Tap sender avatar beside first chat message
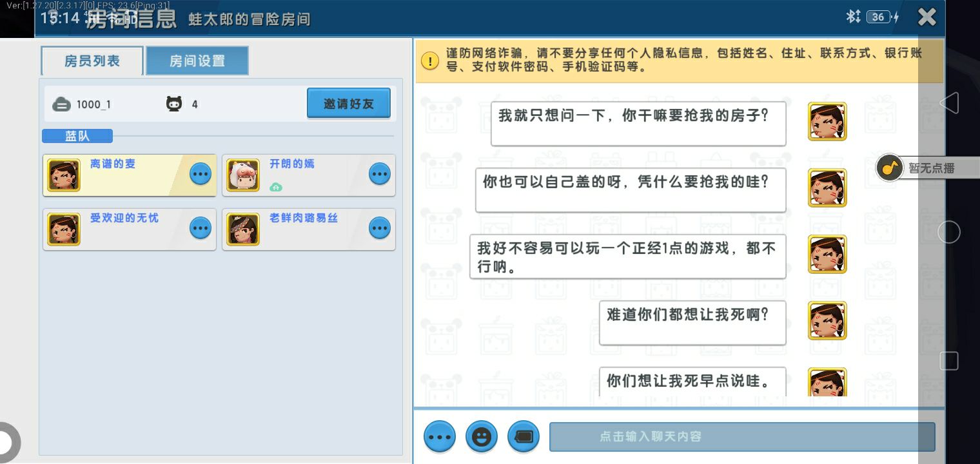Screen dimensions: 980x464 [827, 121]
